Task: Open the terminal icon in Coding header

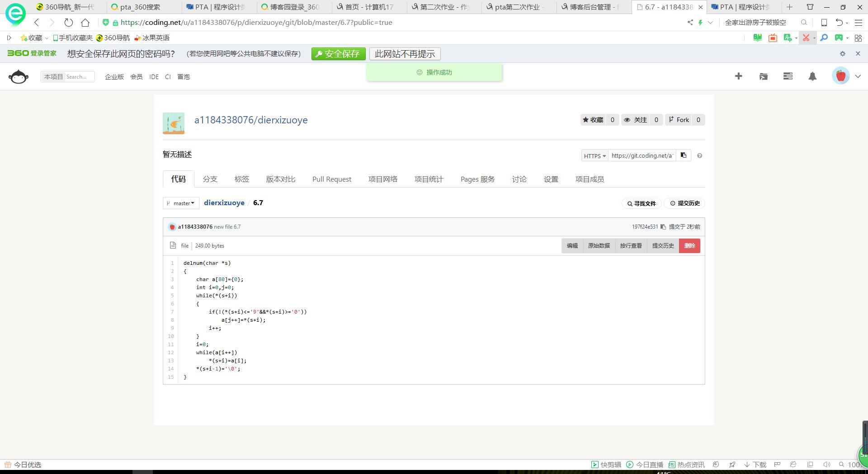Action: 764,76
